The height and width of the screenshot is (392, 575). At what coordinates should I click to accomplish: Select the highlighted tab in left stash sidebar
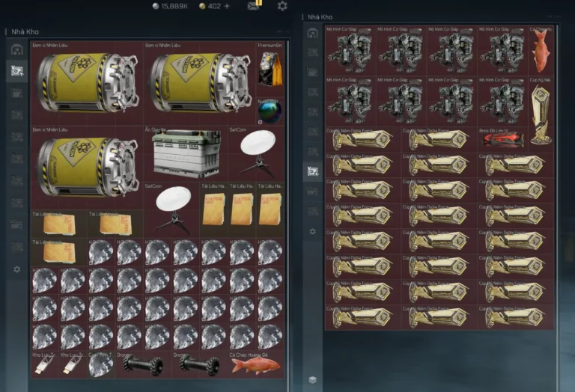point(17,71)
